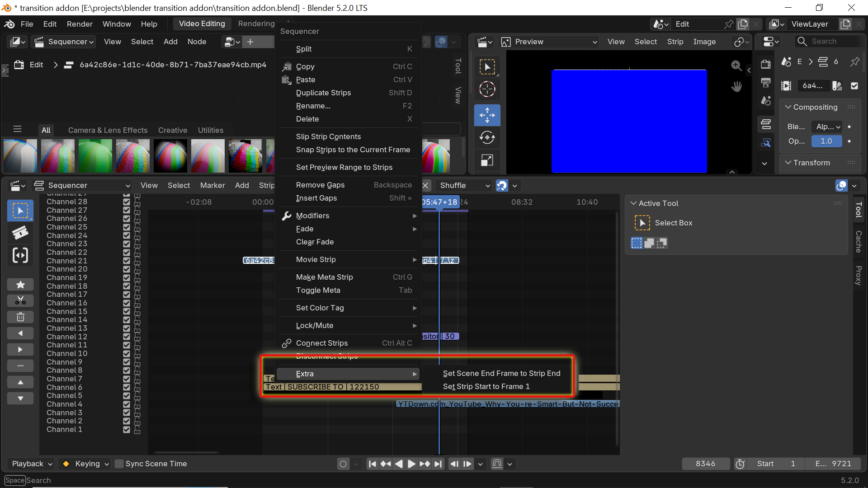Screen dimensions: 868x488
Task: Choose Split from the Sequencer context menu
Action: (348, 49)
